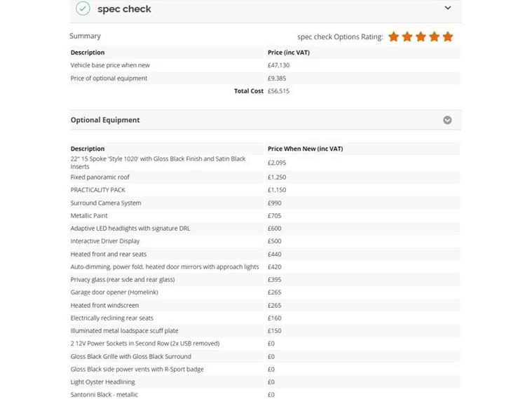
Task: Click the Surround Camera System entry
Action: click(106, 203)
